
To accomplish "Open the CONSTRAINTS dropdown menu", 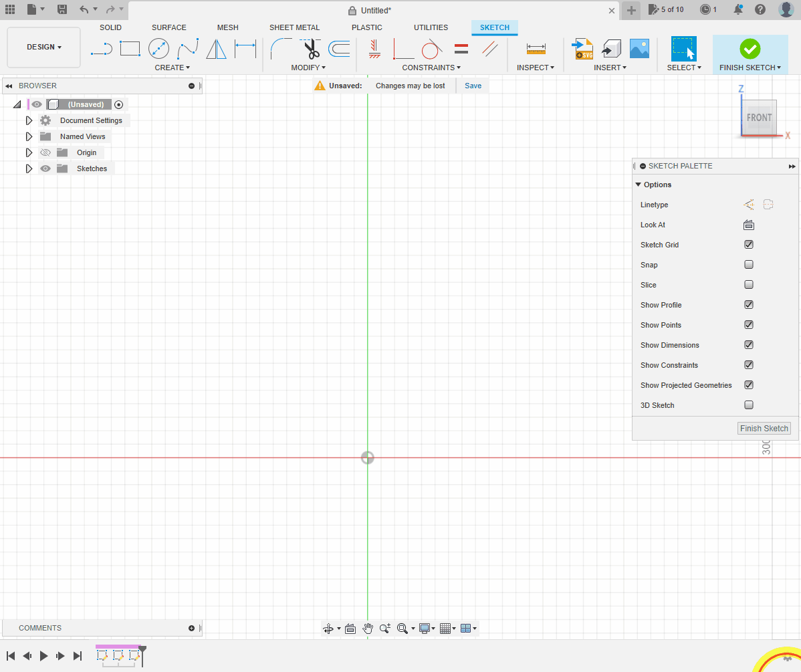I will pyautogui.click(x=431, y=68).
